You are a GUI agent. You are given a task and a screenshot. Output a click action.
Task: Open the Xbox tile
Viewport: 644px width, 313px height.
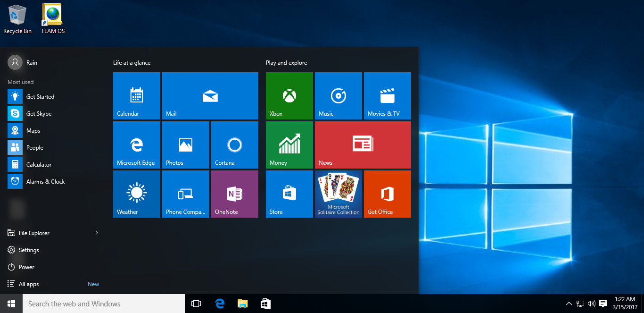(x=289, y=96)
